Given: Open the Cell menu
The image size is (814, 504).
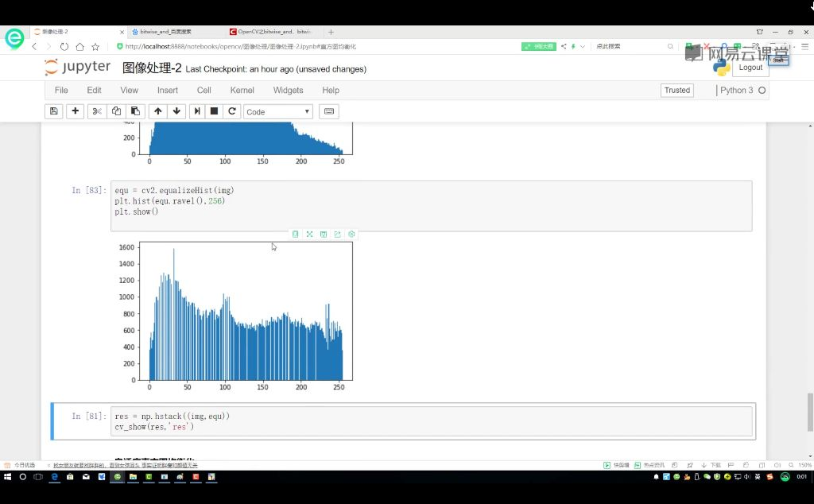Looking at the screenshot, I should (204, 91).
